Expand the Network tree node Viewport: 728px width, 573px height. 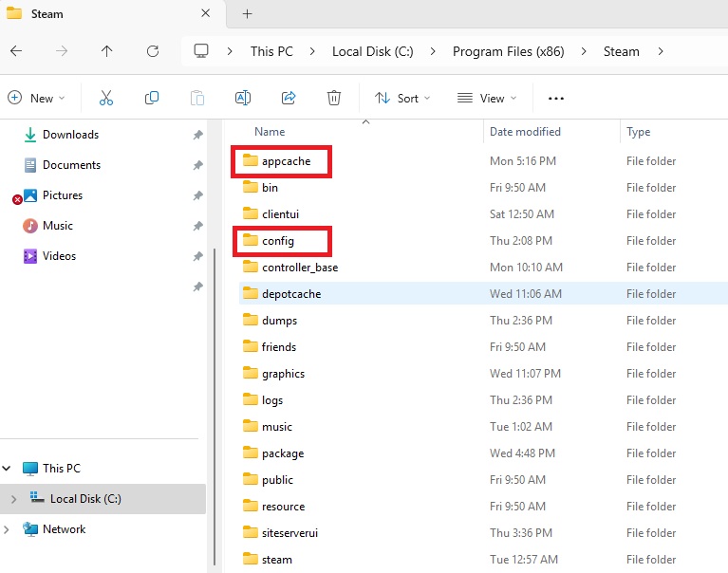7,529
